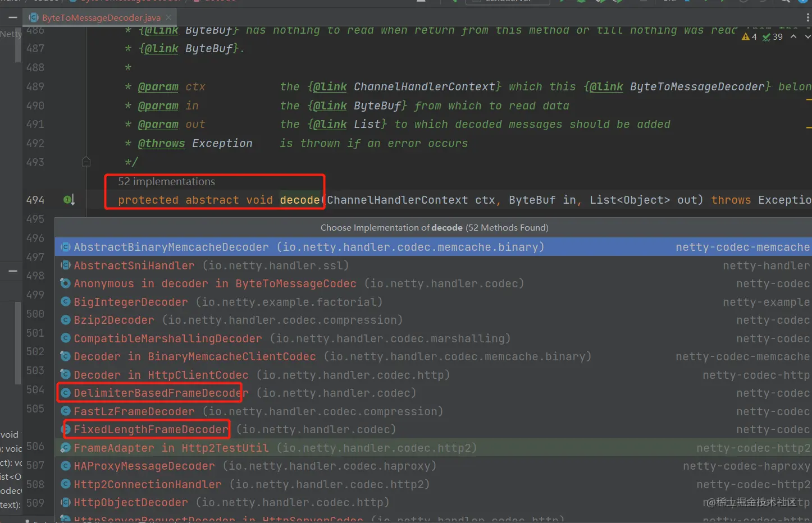
Task: Hide the left tool window with the minimize dash
Action: point(12,17)
